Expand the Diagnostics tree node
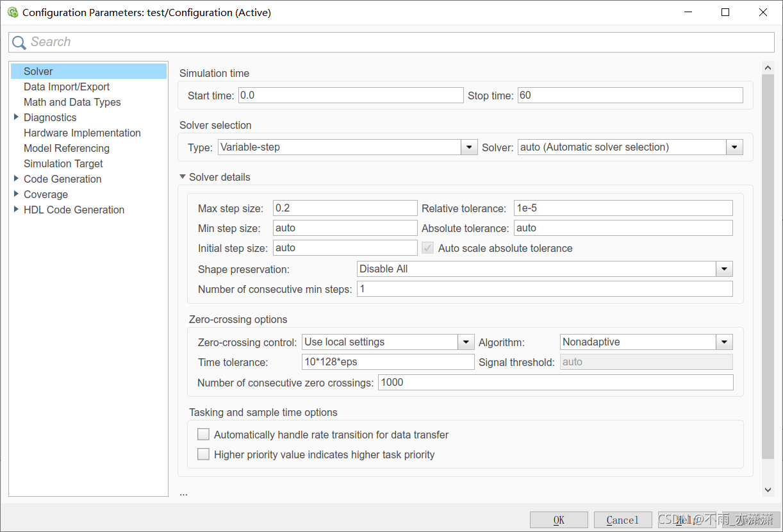 click(16, 117)
